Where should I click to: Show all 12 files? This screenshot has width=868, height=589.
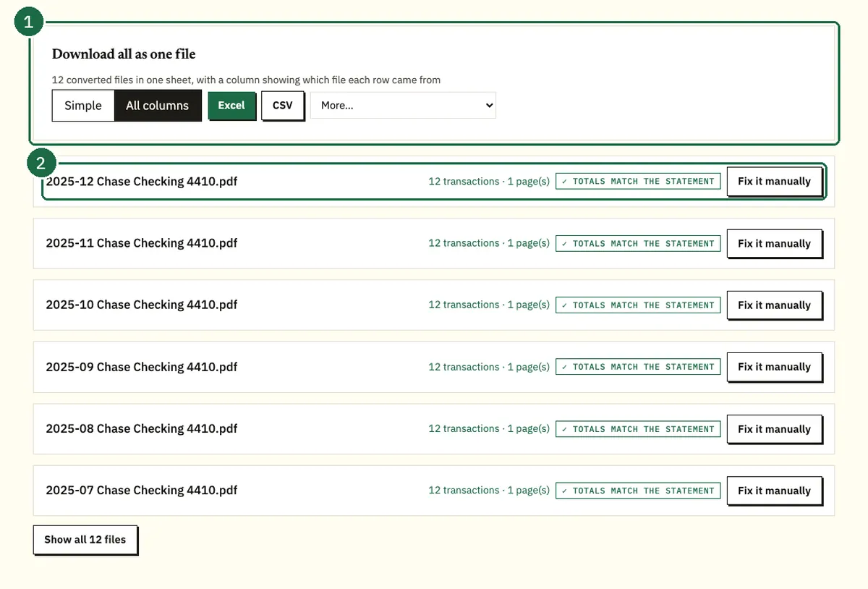[85, 540]
